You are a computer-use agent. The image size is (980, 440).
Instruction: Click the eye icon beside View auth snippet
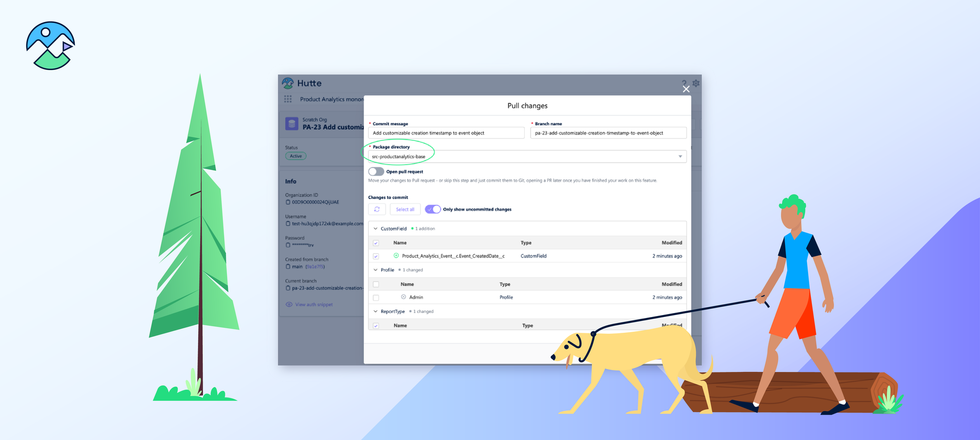click(x=289, y=304)
